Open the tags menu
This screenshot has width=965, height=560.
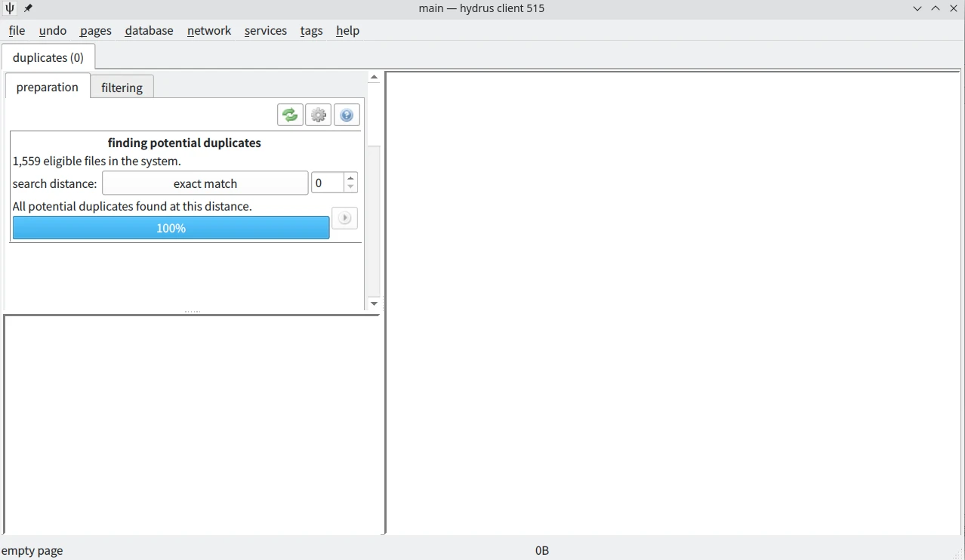(x=311, y=30)
